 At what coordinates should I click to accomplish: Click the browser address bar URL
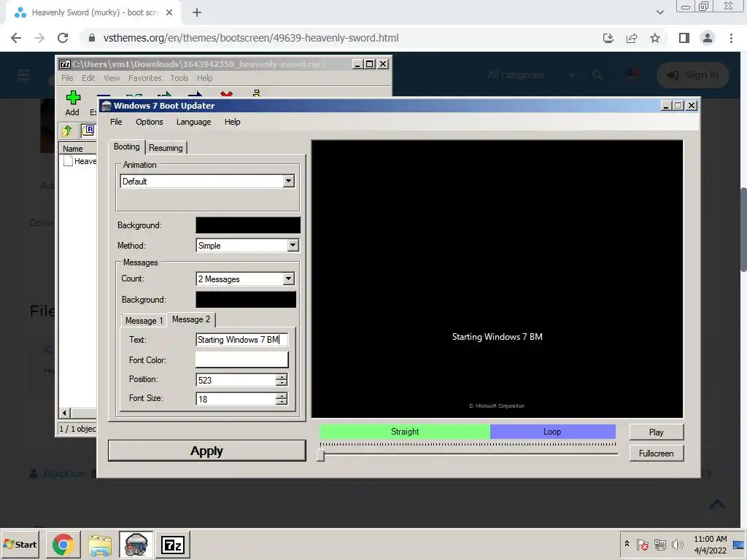tap(251, 38)
